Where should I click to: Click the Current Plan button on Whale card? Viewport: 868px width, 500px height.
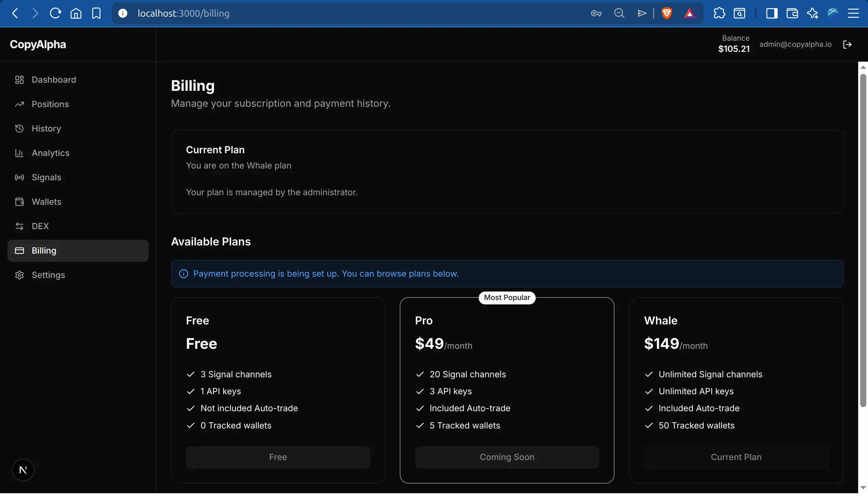736,457
